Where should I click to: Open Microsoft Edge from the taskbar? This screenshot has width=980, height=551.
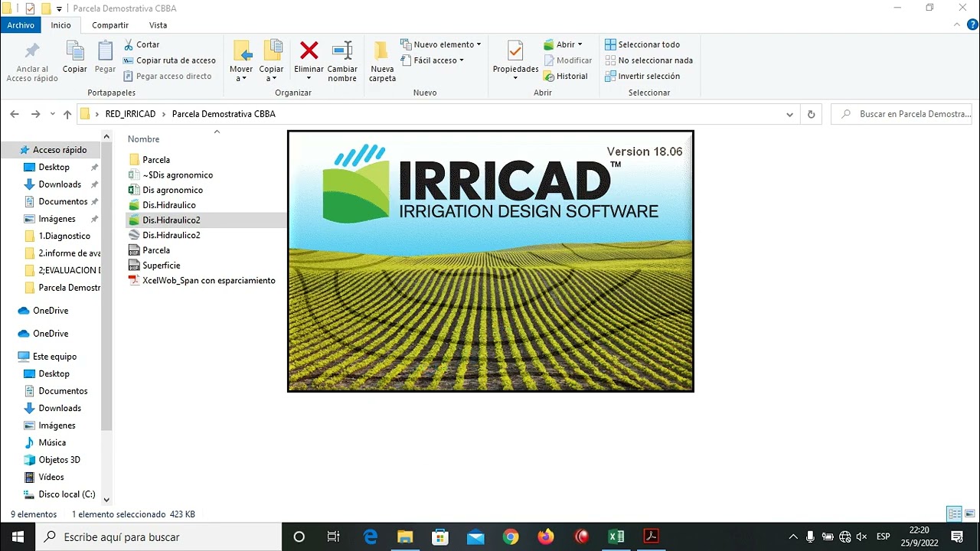[371, 536]
